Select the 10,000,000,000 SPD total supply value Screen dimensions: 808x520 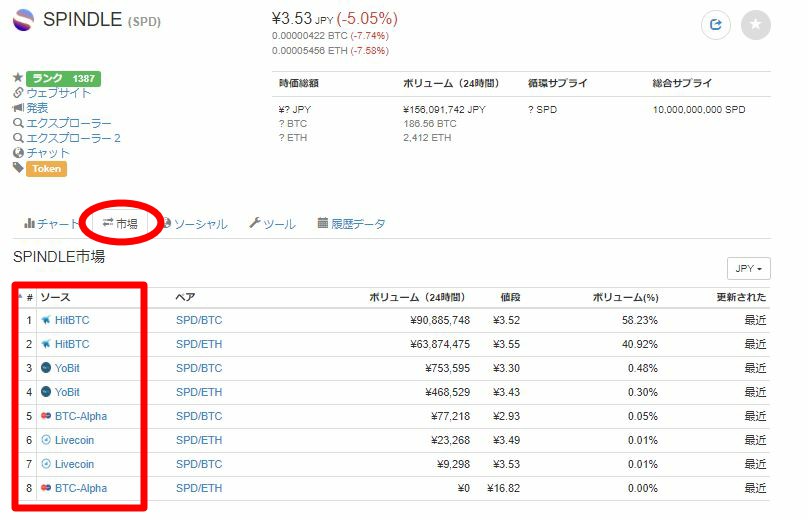coord(699,110)
